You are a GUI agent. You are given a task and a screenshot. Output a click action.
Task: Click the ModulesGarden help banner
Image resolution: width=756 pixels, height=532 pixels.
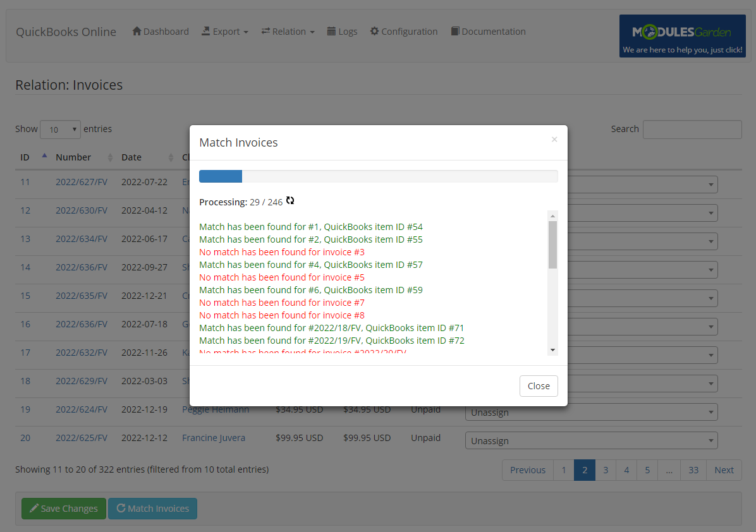click(682, 36)
